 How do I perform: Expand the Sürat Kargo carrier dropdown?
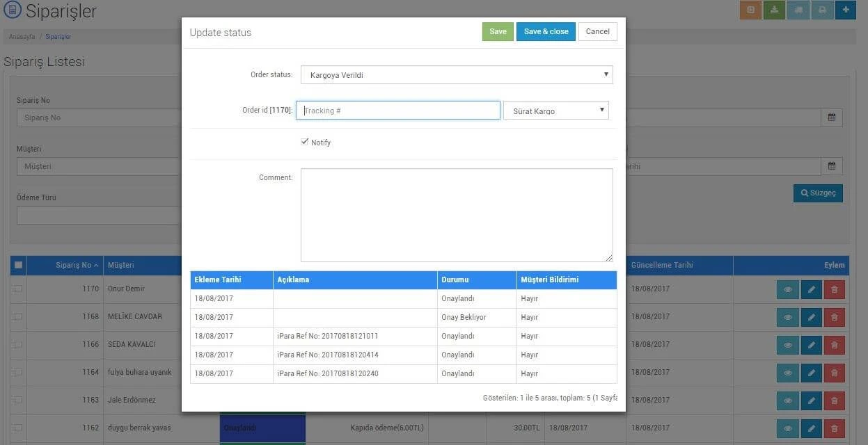click(555, 111)
